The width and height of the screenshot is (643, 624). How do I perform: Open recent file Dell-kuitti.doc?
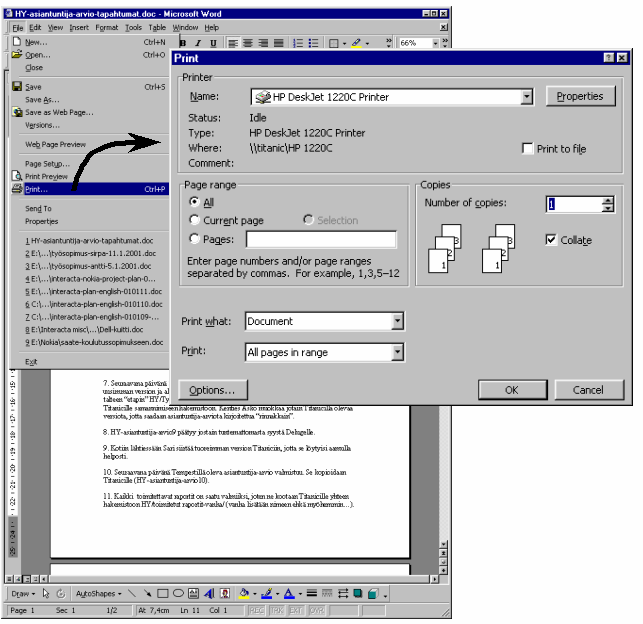tap(84, 330)
